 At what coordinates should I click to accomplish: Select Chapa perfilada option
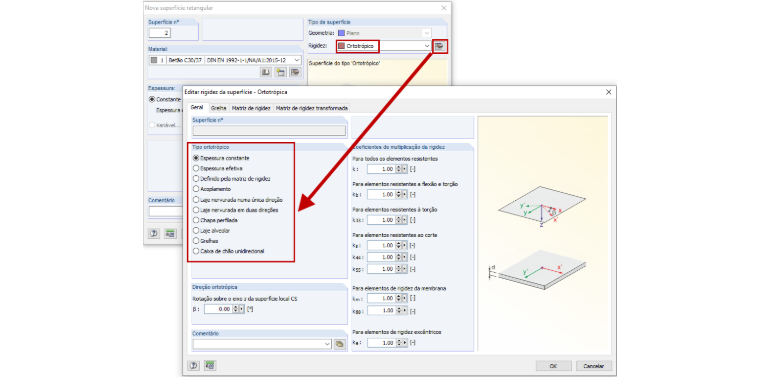pyautogui.click(x=196, y=220)
